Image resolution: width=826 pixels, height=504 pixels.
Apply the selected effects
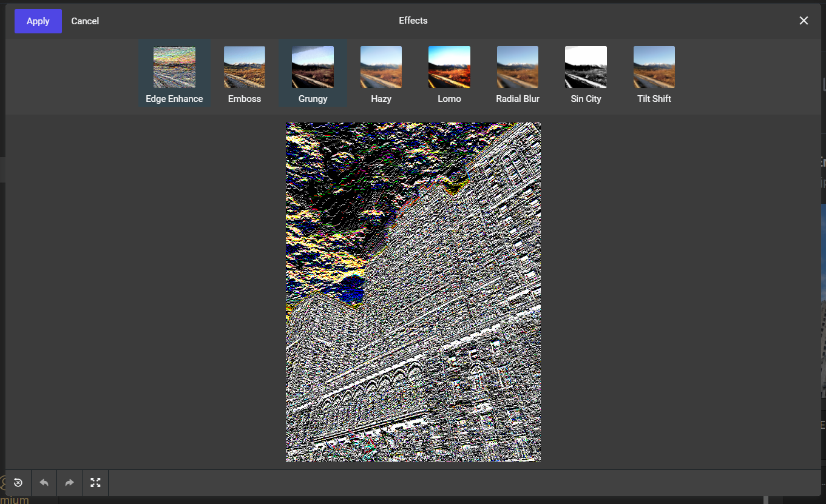38,21
